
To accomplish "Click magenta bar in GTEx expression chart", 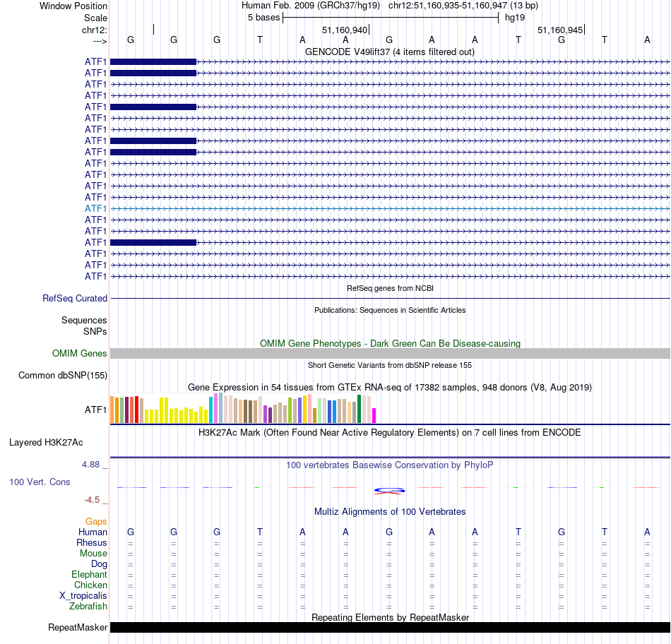I will point(374,415).
